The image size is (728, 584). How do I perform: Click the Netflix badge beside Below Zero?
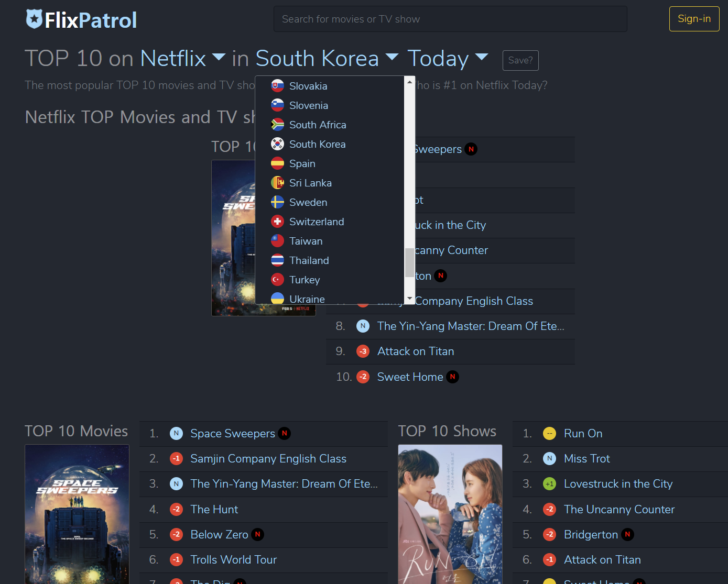click(x=257, y=534)
